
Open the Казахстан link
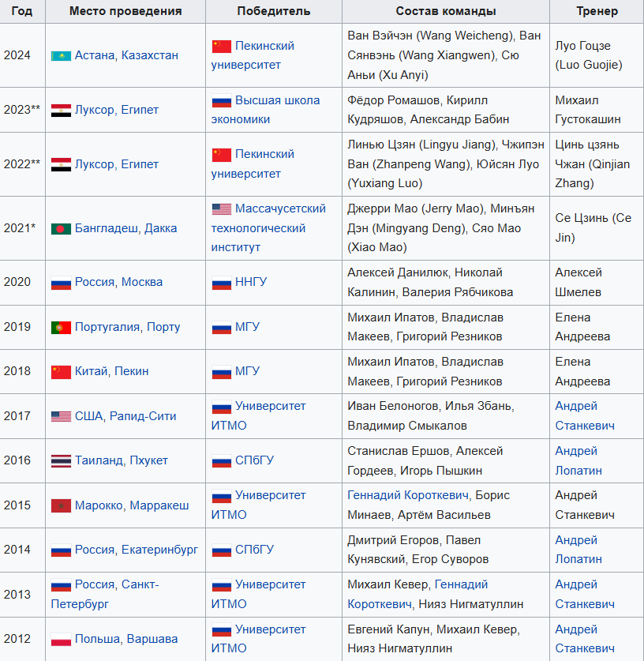pyautogui.click(x=150, y=55)
